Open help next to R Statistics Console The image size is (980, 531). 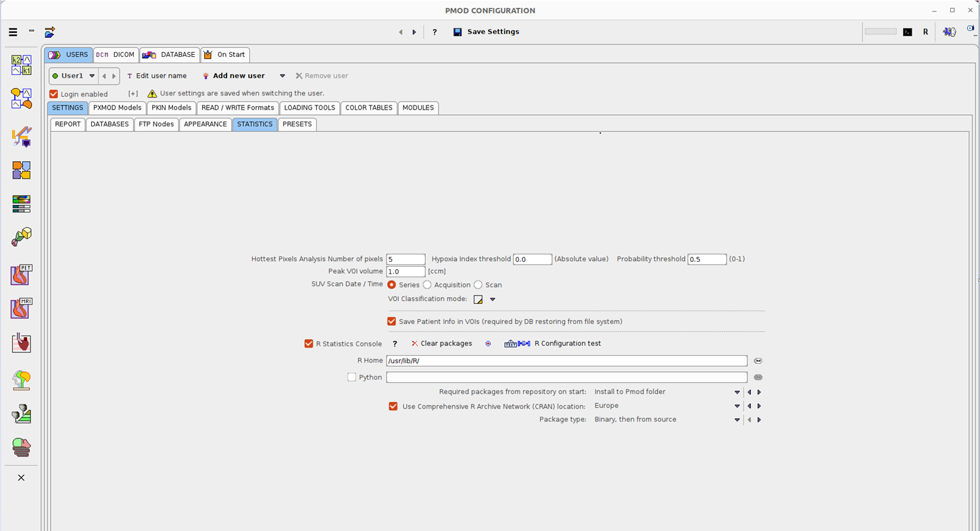tap(395, 344)
